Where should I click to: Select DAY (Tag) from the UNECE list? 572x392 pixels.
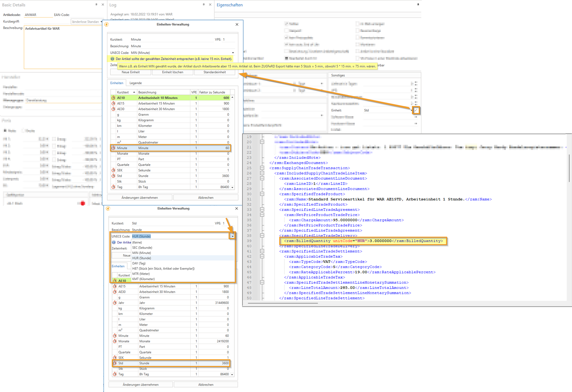click(139, 263)
